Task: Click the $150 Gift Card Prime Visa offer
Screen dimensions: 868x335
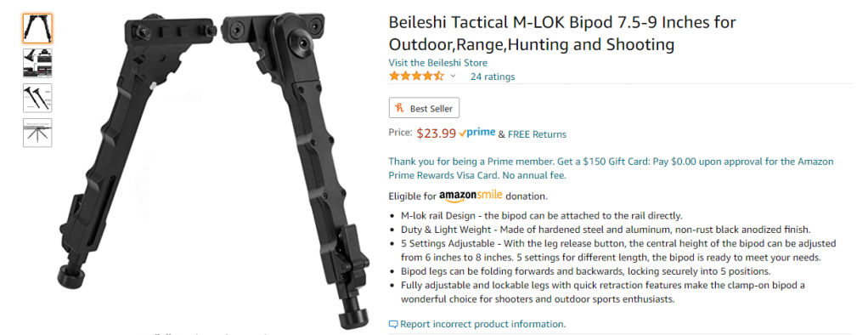Action: point(611,168)
